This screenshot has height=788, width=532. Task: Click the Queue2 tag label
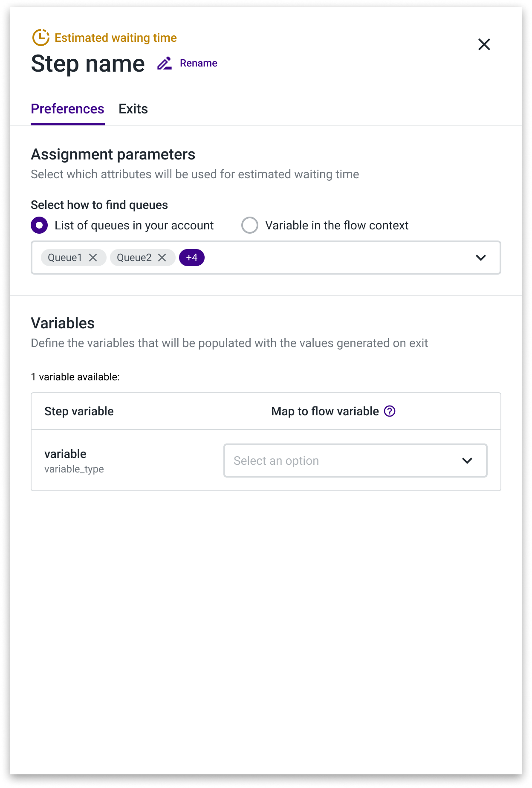134,258
